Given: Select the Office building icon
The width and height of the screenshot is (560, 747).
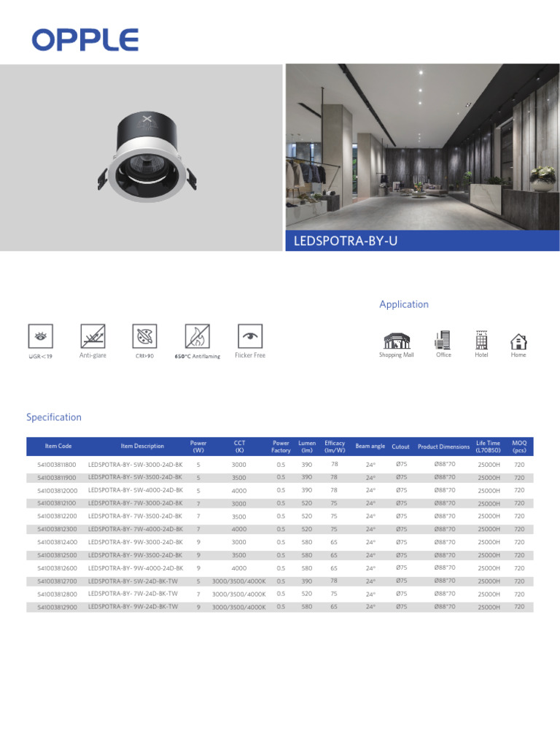Looking at the screenshot, I should (443, 340).
